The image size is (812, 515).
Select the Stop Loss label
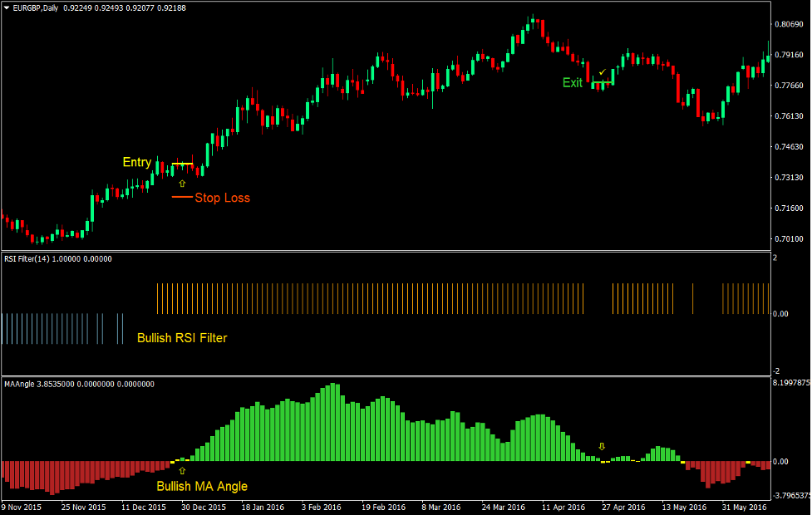click(223, 198)
